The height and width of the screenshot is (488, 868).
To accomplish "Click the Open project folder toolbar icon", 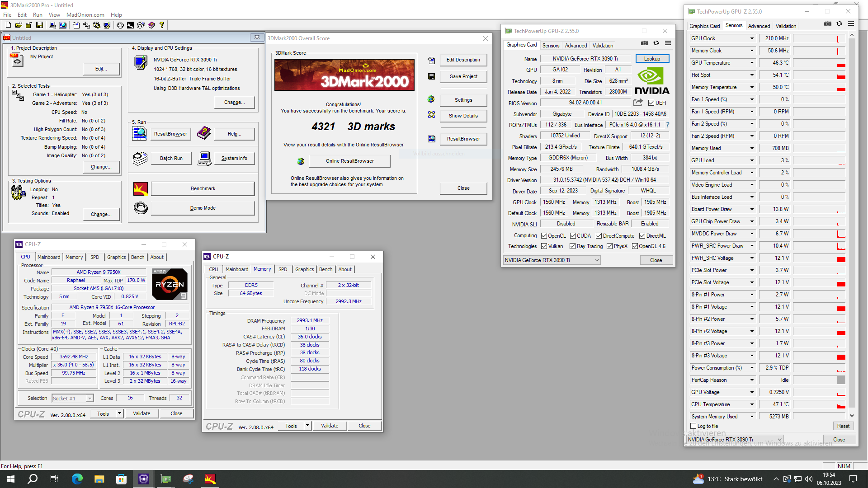I will (x=19, y=25).
